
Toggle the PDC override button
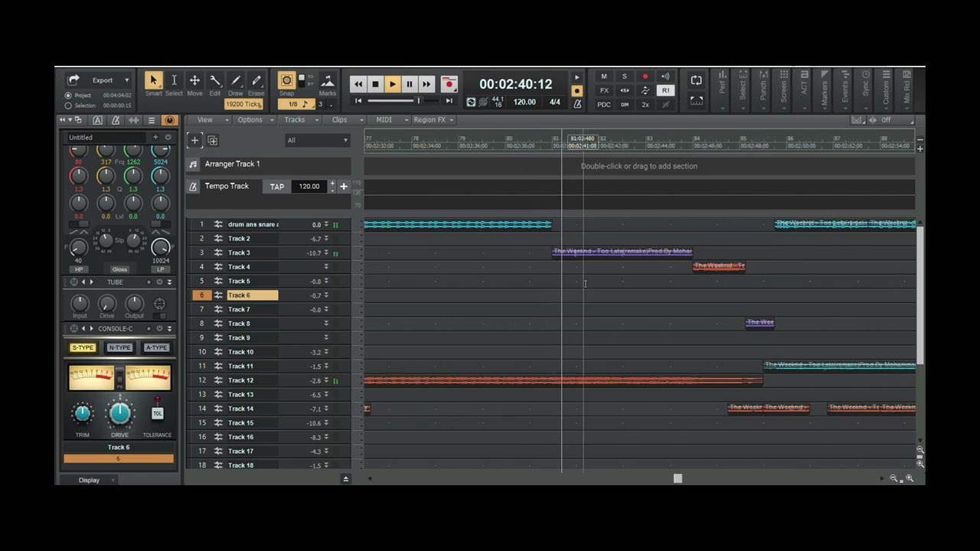click(604, 105)
